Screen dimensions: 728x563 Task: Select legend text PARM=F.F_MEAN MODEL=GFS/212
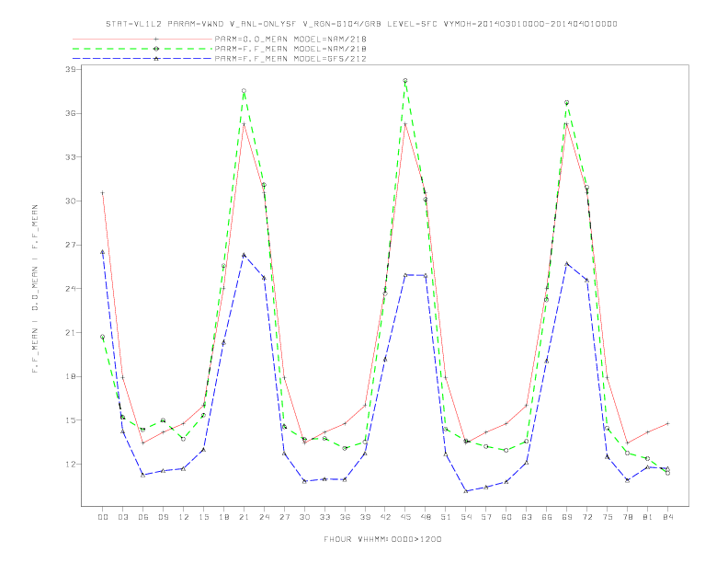pos(290,59)
